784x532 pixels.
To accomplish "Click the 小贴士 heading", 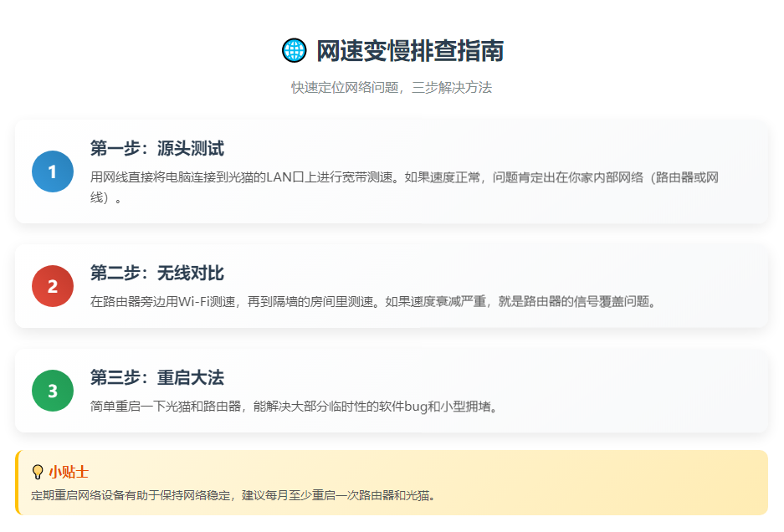I will [x=69, y=472].
